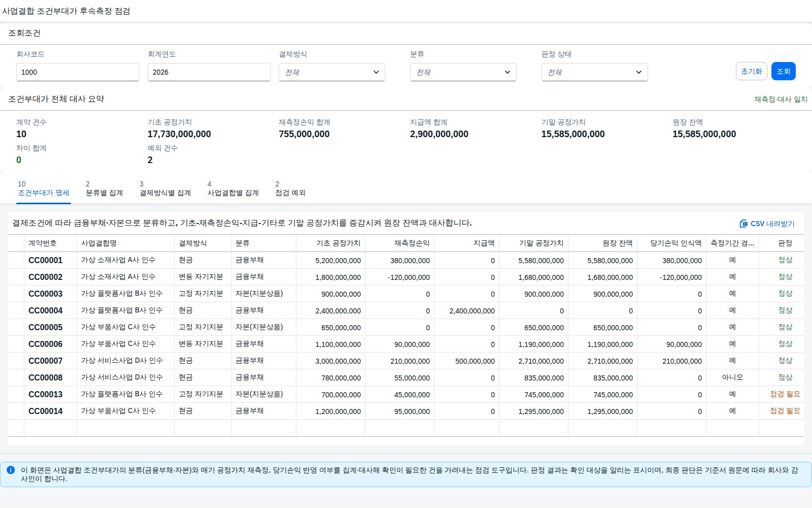
Task: Click -120,000,000 재측정손익 in CC00002 row
Action: click(x=409, y=277)
